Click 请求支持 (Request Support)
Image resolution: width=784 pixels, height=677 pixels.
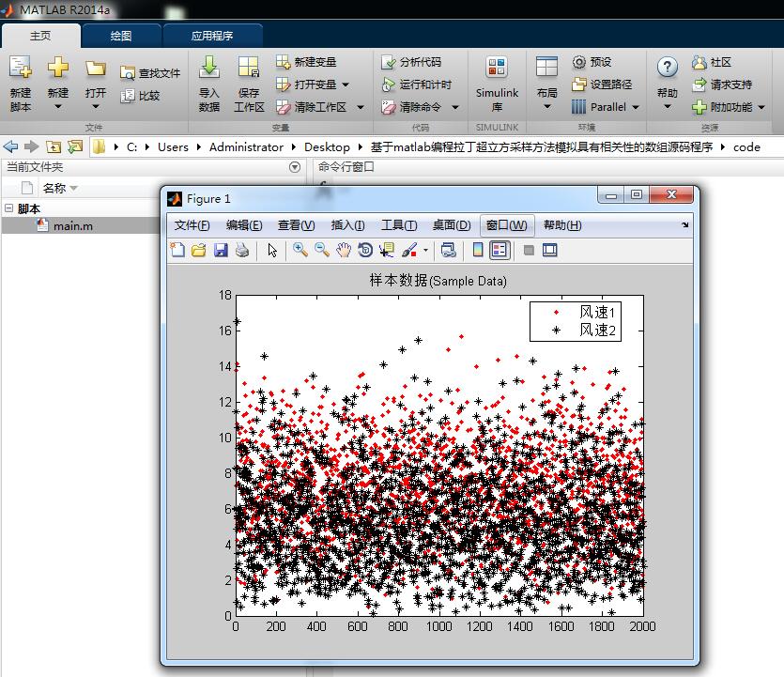pos(722,85)
